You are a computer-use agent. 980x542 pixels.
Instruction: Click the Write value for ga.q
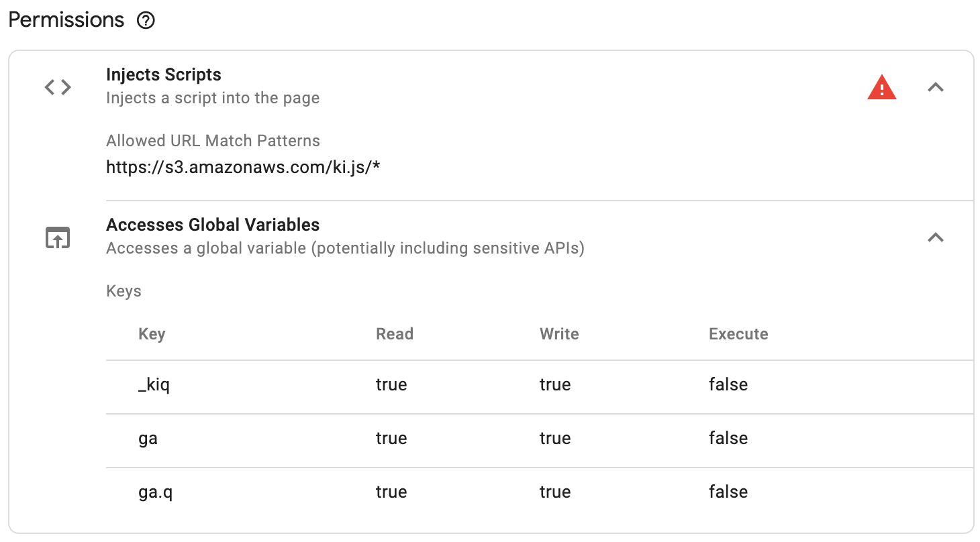pyautogui.click(x=555, y=492)
